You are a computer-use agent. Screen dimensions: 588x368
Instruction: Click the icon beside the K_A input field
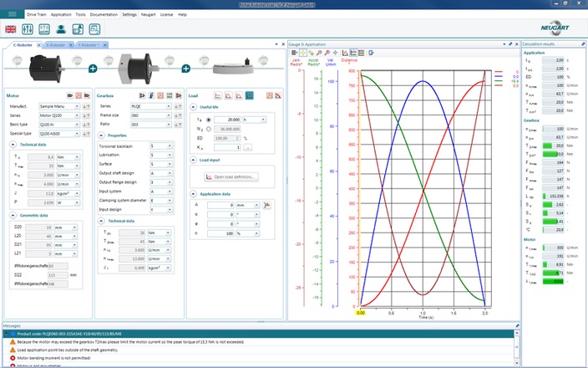[248, 147]
